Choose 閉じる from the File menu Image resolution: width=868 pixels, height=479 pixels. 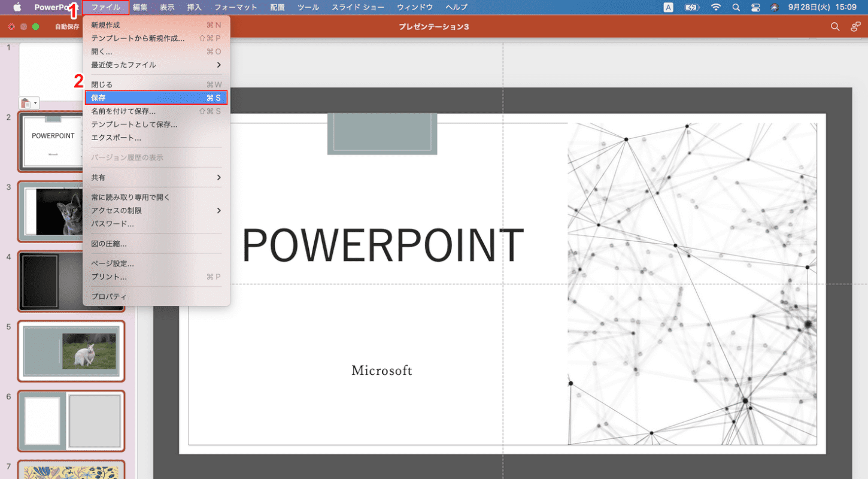coord(156,84)
